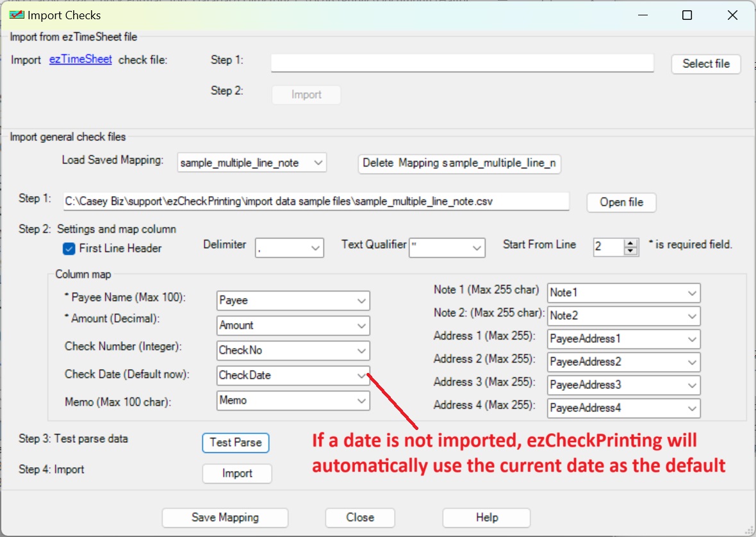Click the Import Checks app icon in title bar
This screenshot has width=756, height=537.
point(17,15)
